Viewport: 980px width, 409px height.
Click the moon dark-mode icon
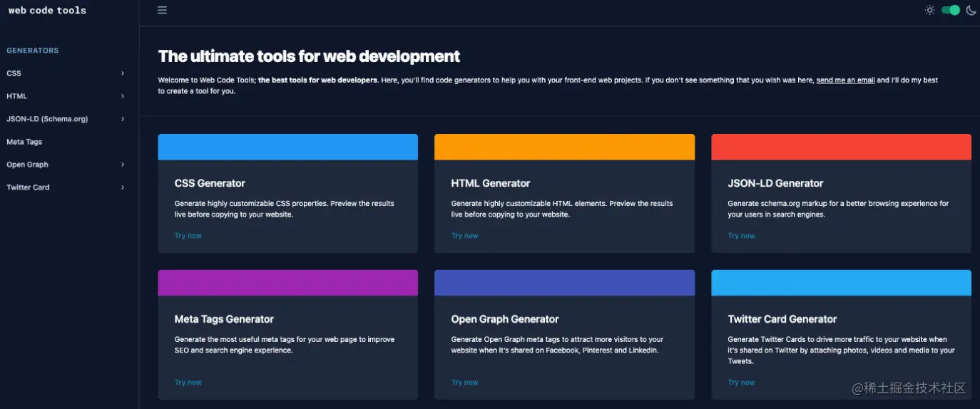971,10
